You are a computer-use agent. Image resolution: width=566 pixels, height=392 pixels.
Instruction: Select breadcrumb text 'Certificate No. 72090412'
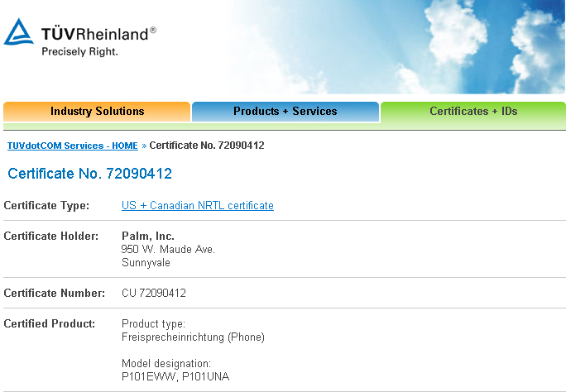point(207,146)
